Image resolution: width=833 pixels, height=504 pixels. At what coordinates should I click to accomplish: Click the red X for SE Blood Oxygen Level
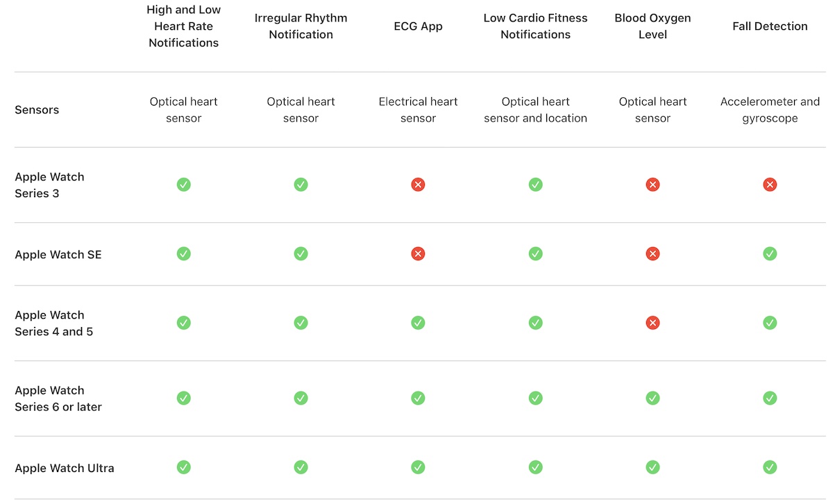point(653,254)
